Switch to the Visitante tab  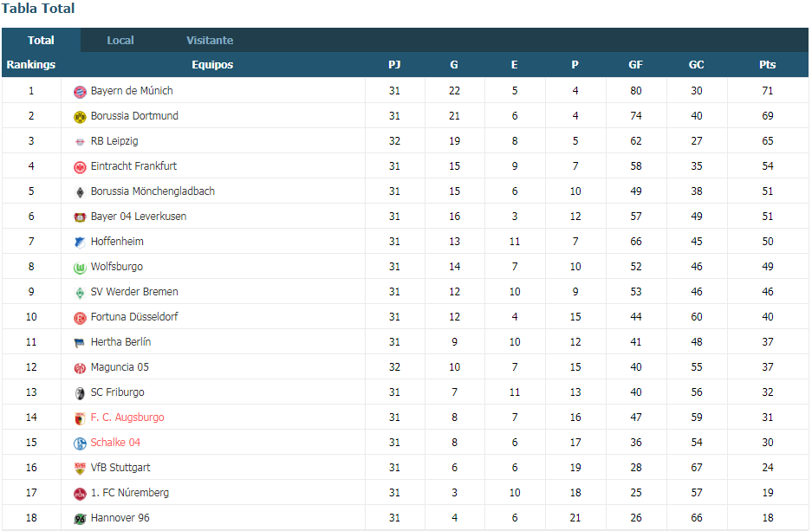click(210, 41)
